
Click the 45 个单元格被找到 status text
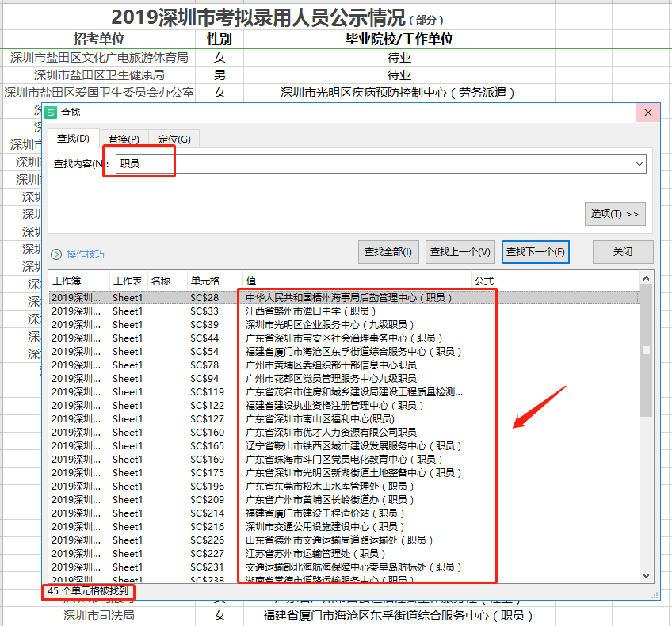[88, 591]
